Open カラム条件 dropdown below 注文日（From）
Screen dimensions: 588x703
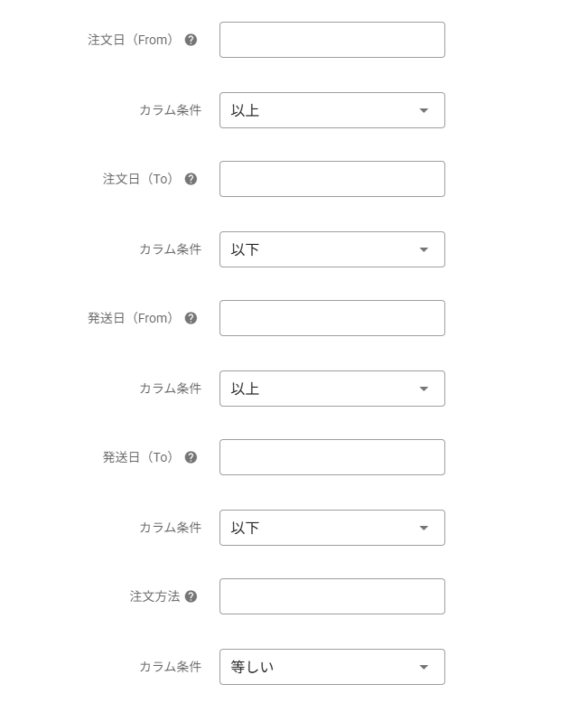coord(331,110)
